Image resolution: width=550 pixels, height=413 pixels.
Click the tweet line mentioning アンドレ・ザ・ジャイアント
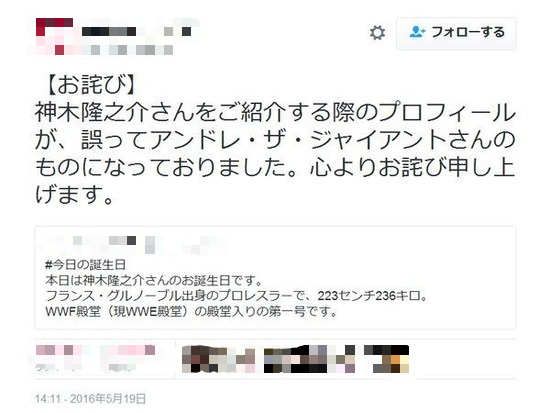pos(275,140)
